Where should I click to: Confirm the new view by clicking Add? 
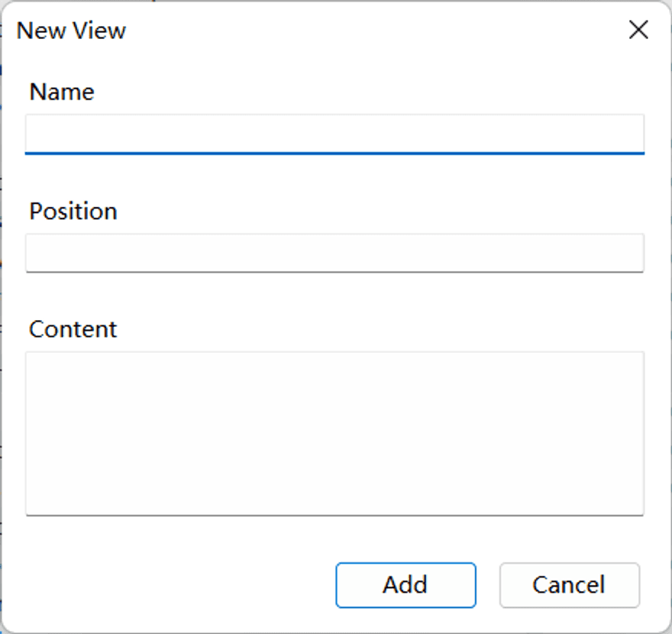405,585
